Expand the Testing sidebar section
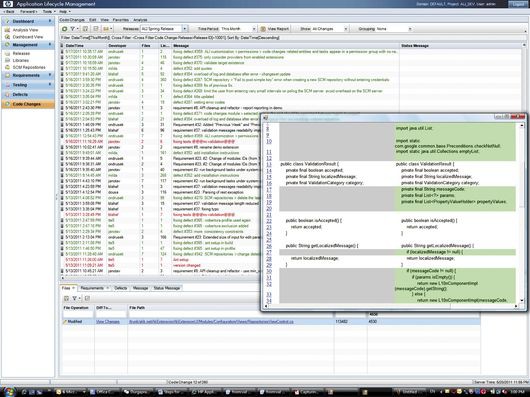The width and height of the screenshot is (530, 397). 50,84
